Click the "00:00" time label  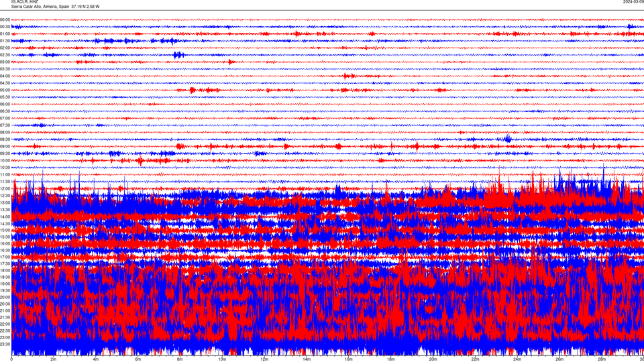(x=5, y=19)
